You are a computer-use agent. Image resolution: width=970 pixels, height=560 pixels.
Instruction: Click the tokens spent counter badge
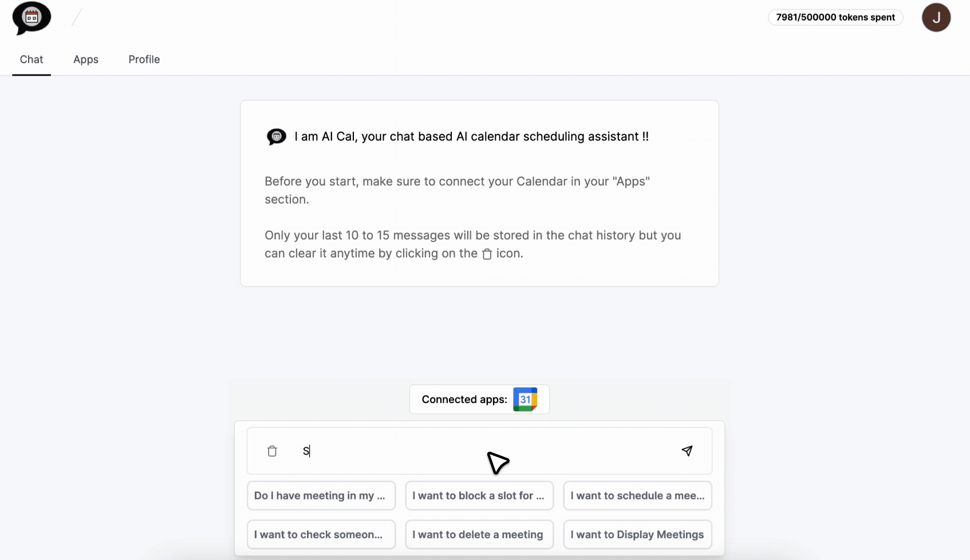835,17
